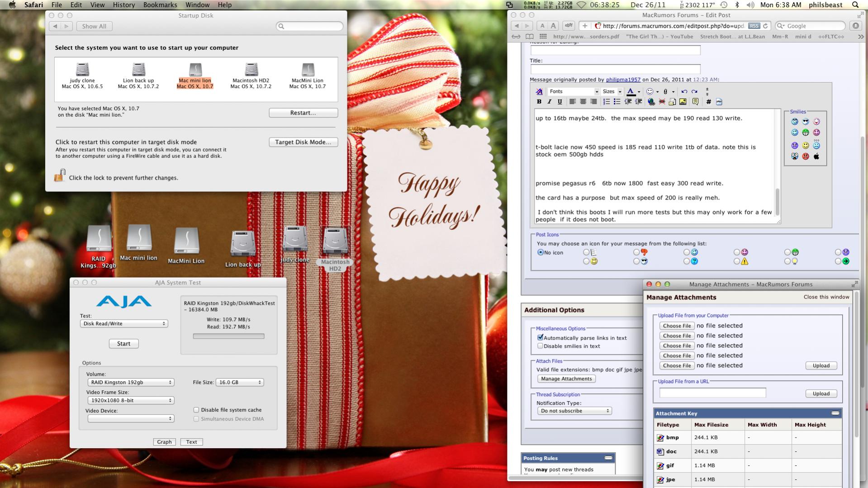
Task: Align text left in post editor
Action: coord(572,102)
